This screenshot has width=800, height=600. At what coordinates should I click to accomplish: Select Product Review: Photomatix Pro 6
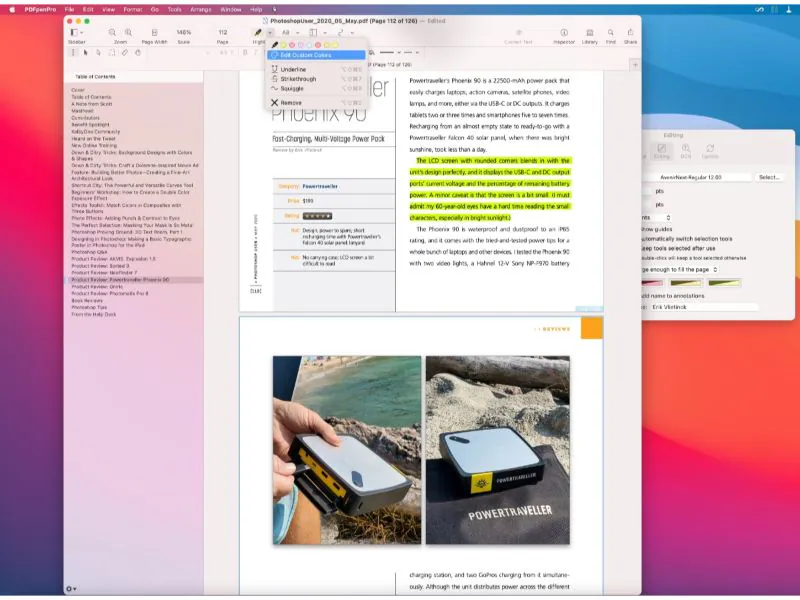pyautogui.click(x=110, y=293)
